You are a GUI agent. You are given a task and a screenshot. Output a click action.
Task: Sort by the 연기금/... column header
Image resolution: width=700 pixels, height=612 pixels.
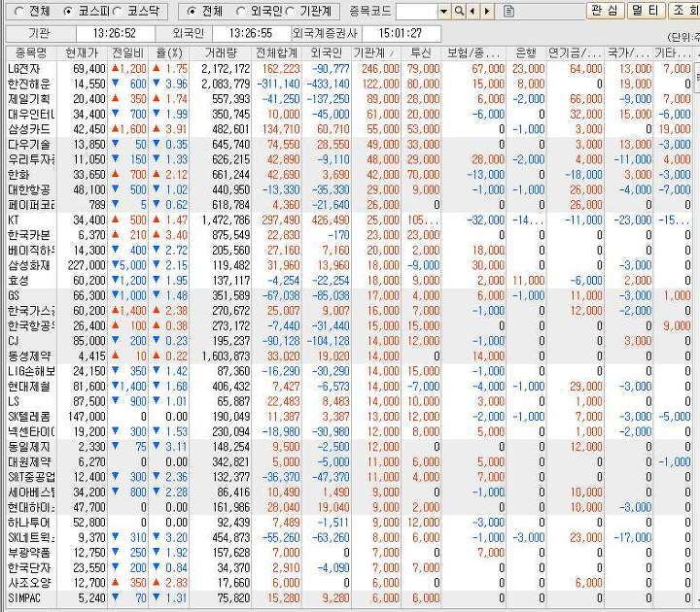coord(575,53)
